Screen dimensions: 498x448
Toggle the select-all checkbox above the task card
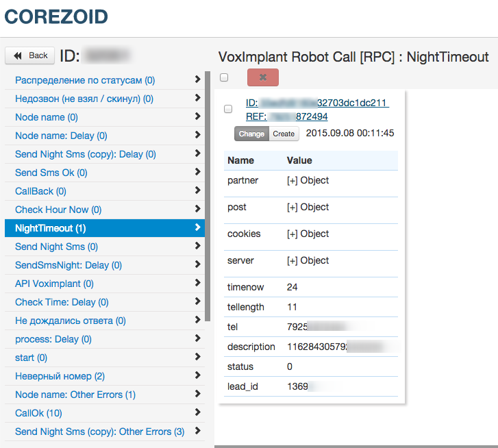(x=224, y=77)
